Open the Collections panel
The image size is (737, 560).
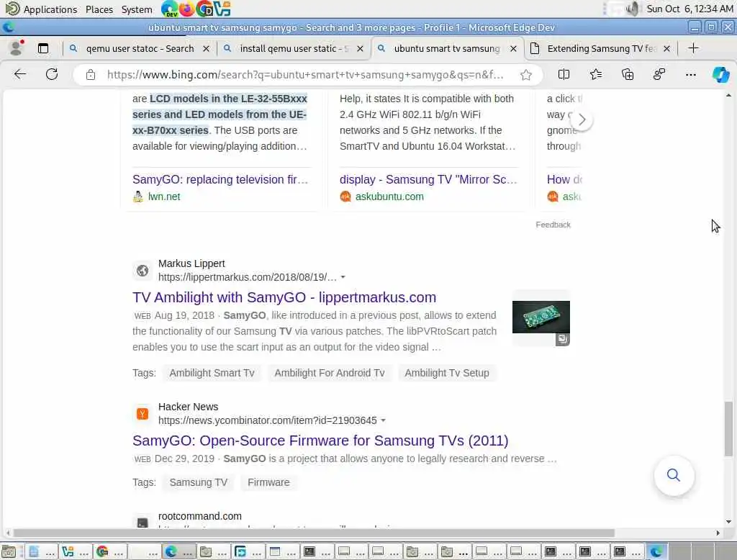click(628, 74)
